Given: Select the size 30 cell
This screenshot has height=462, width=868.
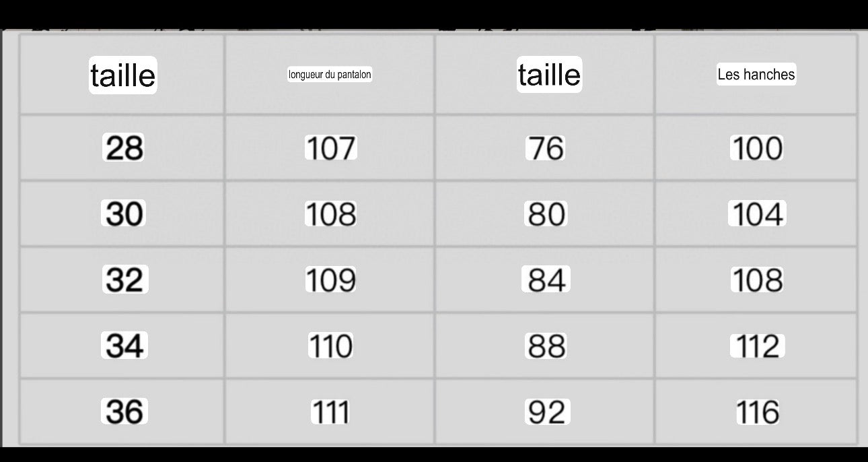Looking at the screenshot, I should coord(124,214).
